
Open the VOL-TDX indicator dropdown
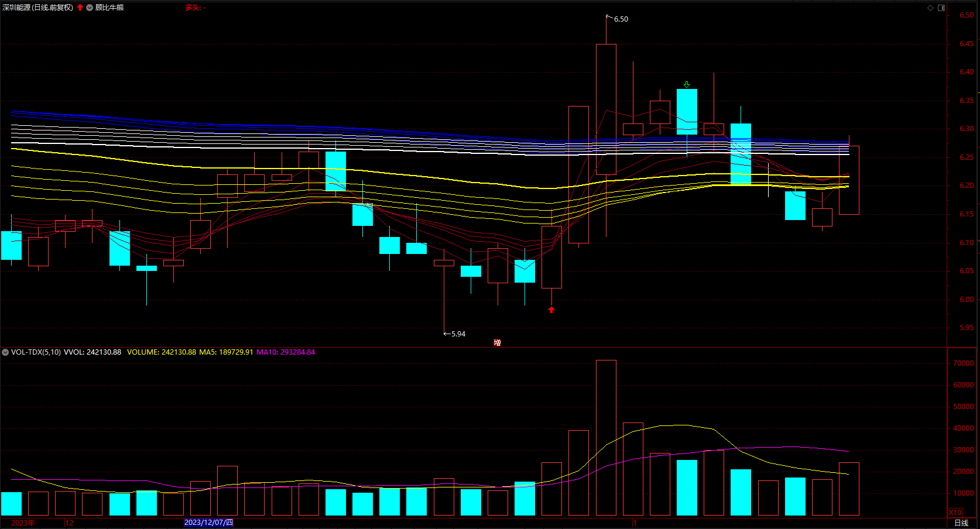(5, 352)
